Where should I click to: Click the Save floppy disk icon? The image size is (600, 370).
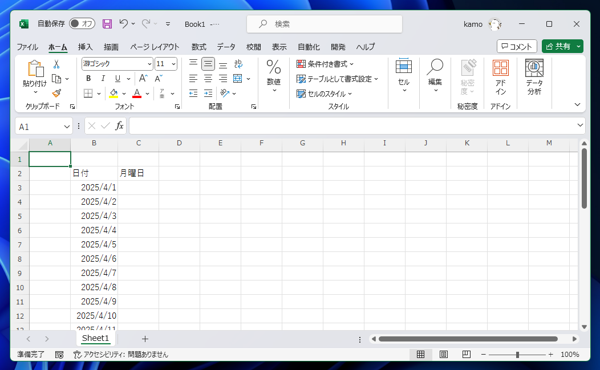coord(107,24)
